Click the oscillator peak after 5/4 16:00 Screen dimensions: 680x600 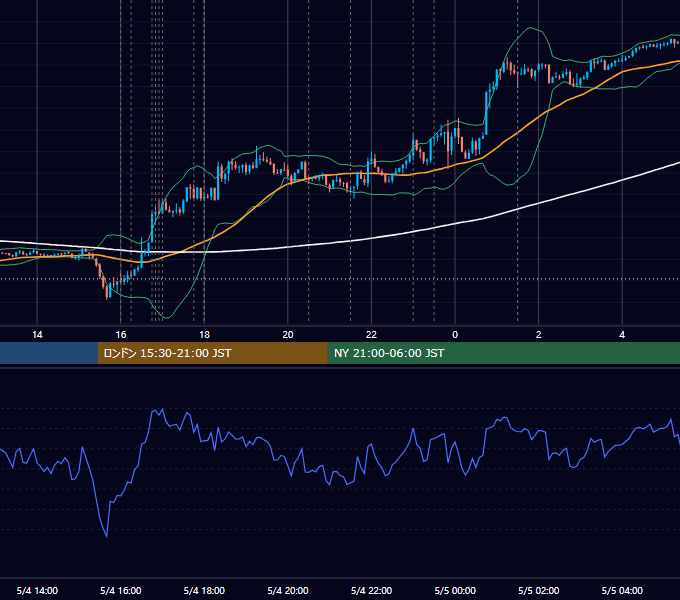[x=162, y=409]
